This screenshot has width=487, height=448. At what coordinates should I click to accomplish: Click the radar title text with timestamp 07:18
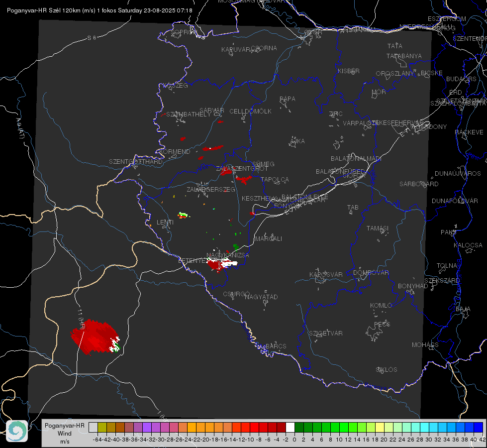99,10
